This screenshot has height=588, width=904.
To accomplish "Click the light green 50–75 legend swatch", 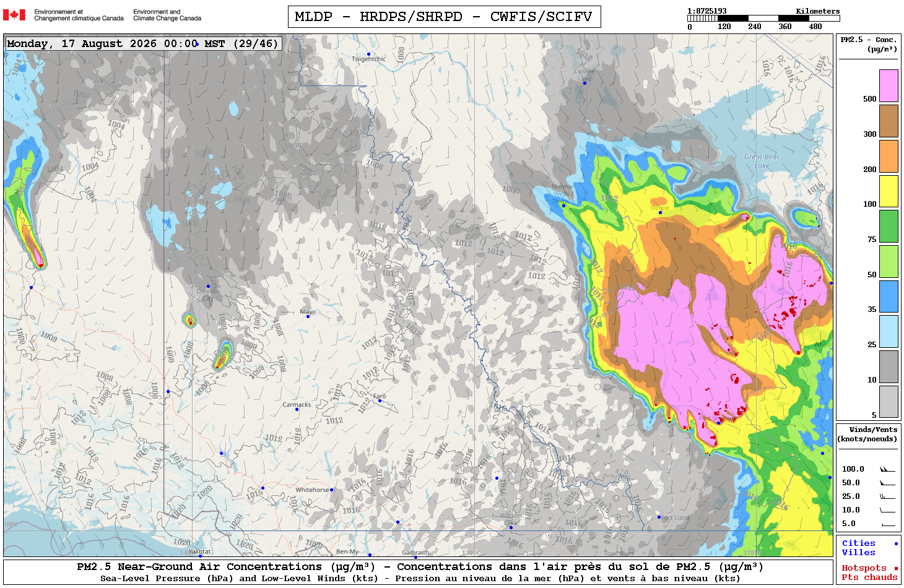I will 889,261.
